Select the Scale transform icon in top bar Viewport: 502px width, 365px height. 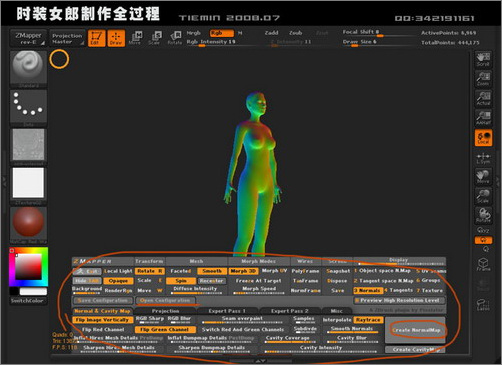[x=155, y=38]
